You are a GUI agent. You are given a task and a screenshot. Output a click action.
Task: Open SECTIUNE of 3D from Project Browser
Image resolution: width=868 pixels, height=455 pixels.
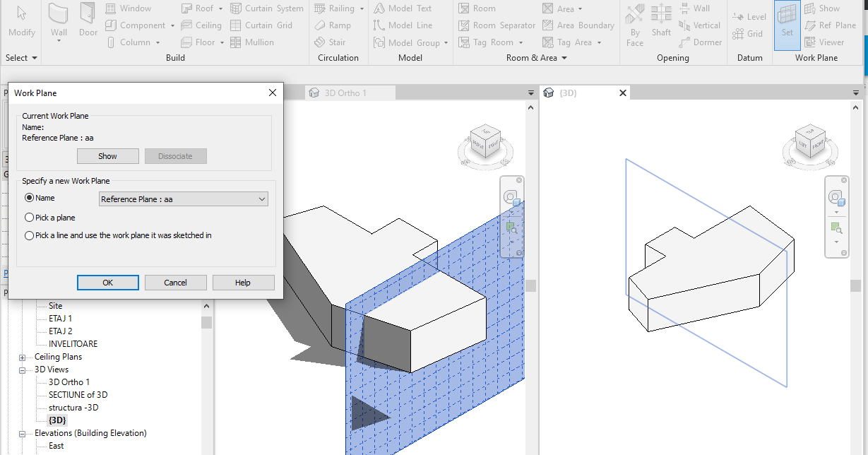[x=78, y=394]
